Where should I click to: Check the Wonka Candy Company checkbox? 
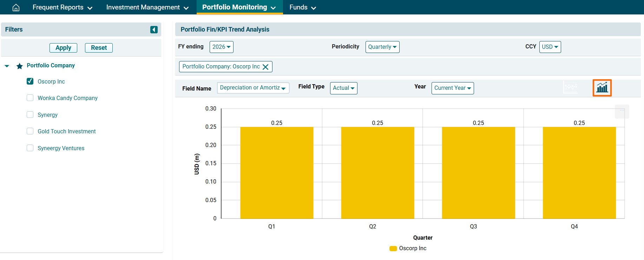[30, 98]
